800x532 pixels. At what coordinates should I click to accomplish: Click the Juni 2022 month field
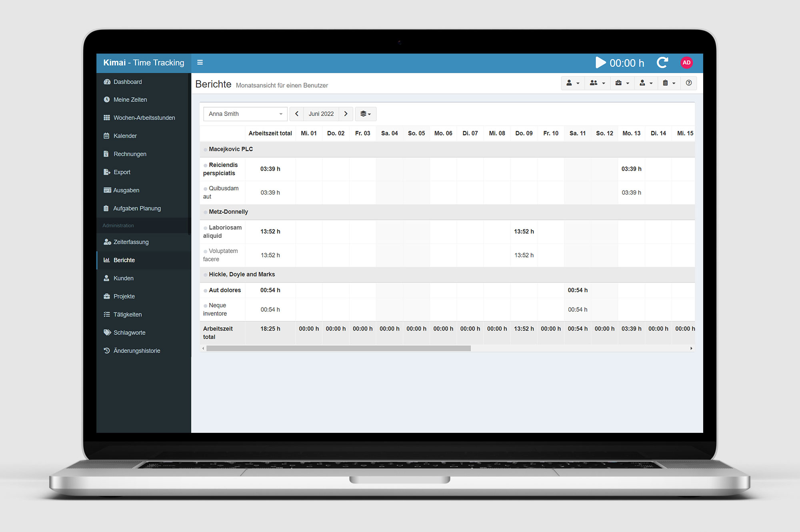point(321,114)
